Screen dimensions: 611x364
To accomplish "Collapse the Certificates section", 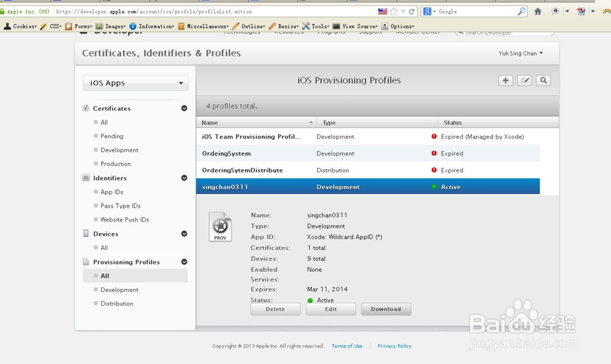I will coord(184,108).
